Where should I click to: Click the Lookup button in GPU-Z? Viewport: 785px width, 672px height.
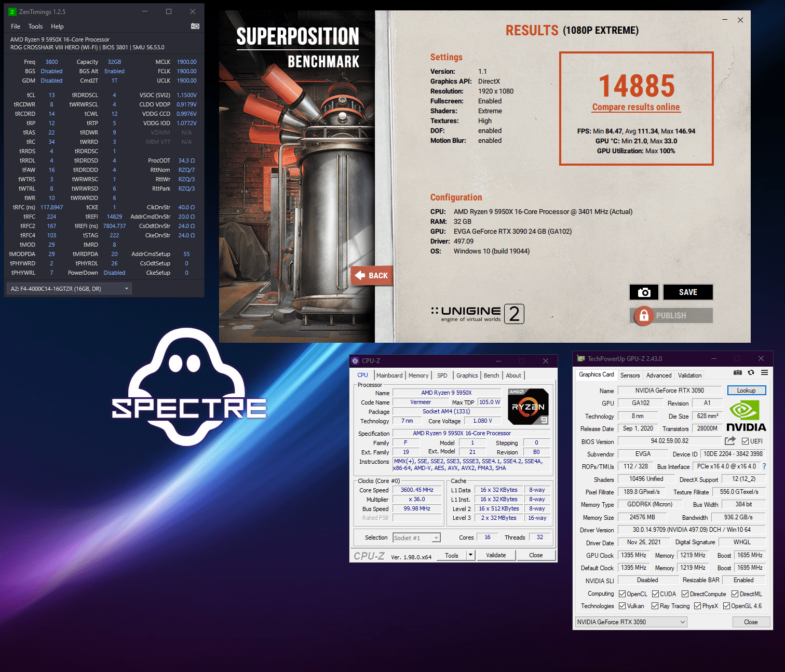coord(747,391)
